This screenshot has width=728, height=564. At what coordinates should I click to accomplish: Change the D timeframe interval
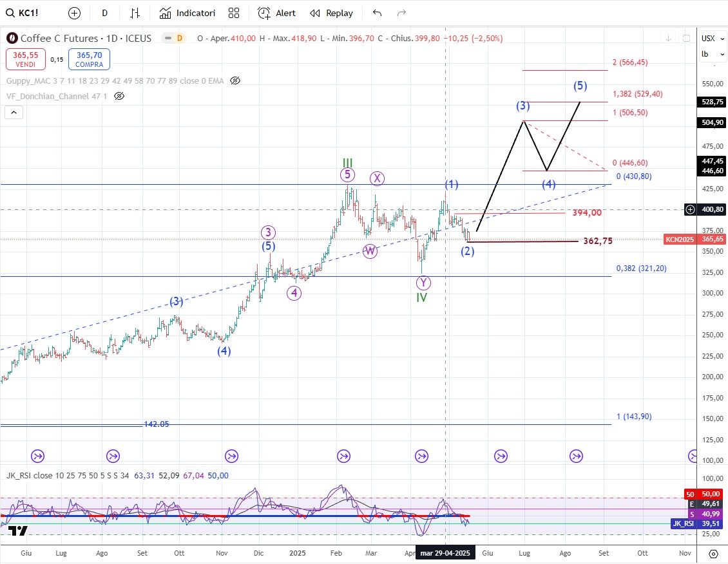tap(105, 13)
